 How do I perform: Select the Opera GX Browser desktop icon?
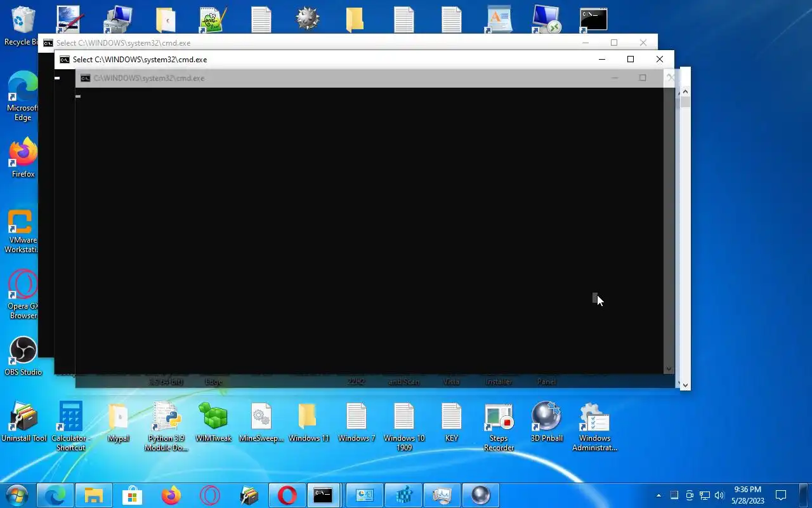pyautogui.click(x=23, y=295)
